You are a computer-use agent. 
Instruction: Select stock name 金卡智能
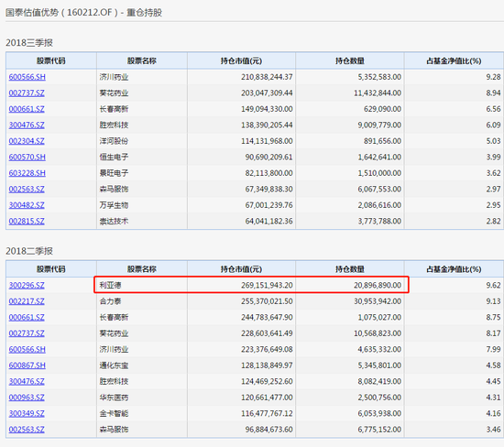tap(114, 414)
